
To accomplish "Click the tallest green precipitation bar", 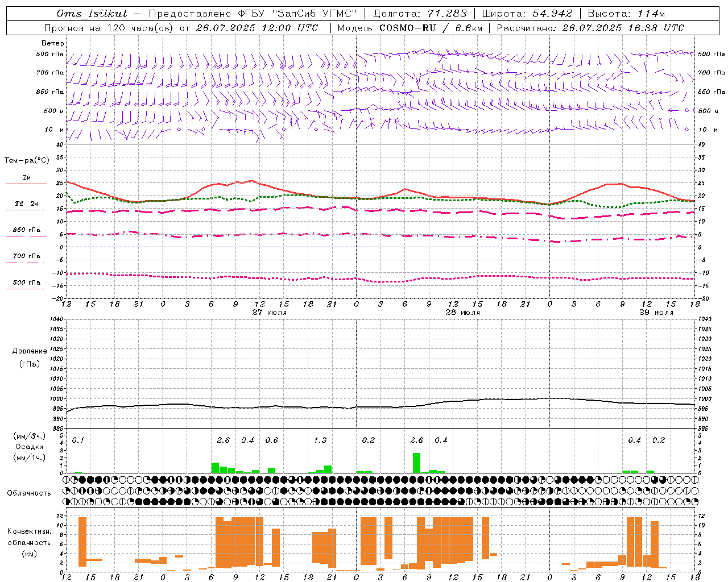I will (x=416, y=463).
